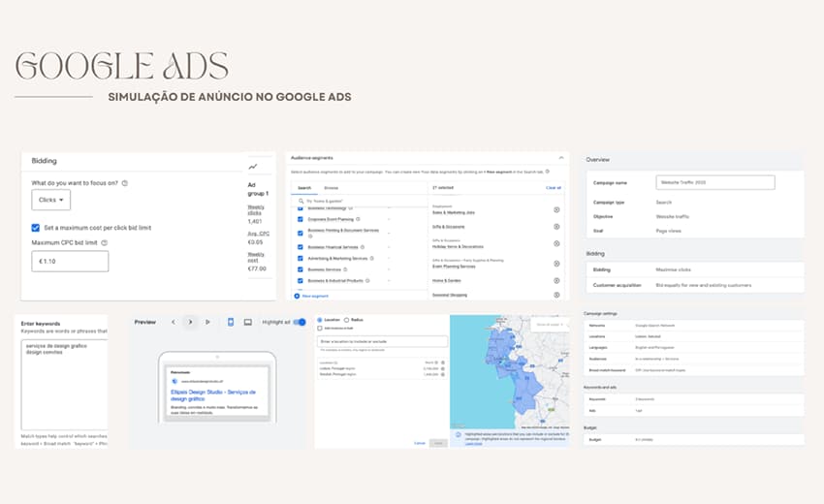
Task: Remove Holiday Items & Decorations from selected
Action: (556, 244)
